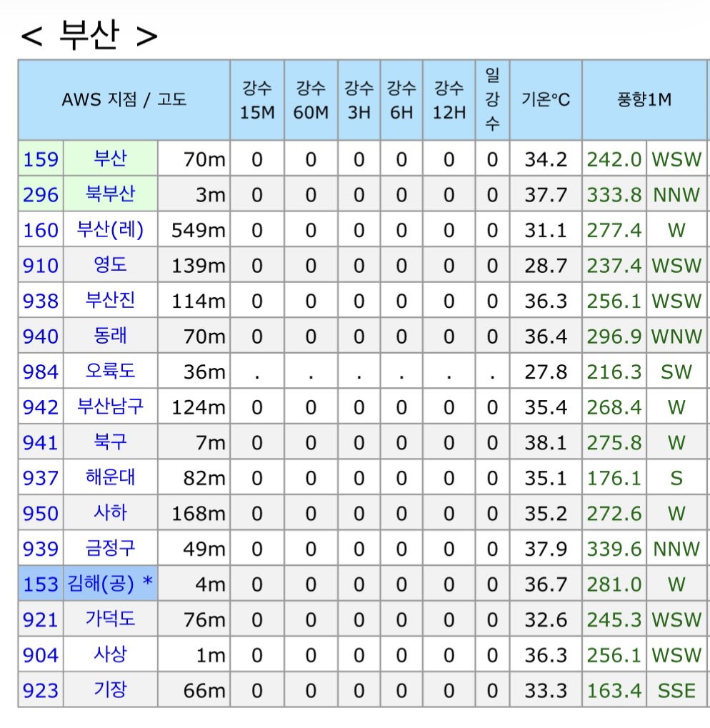Screen dimensions: 710x728
Task: Open the 해운대 station link
Action: (110, 477)
